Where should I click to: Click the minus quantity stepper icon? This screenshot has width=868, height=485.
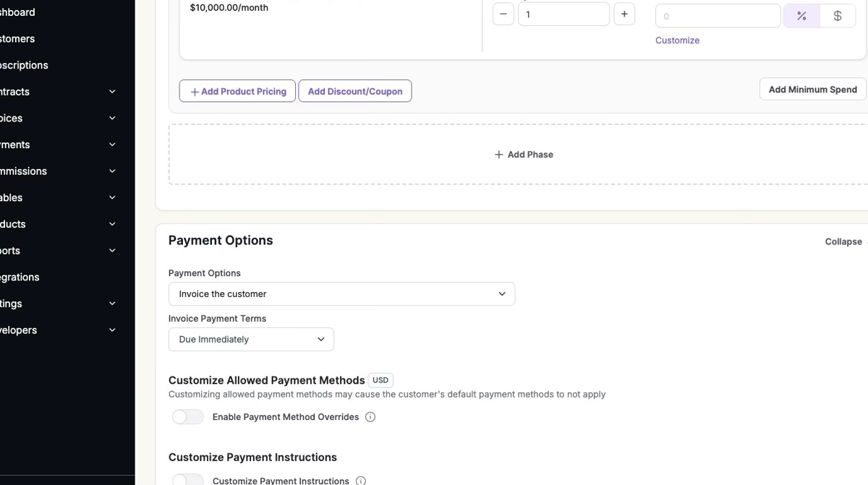pos(503,14)
